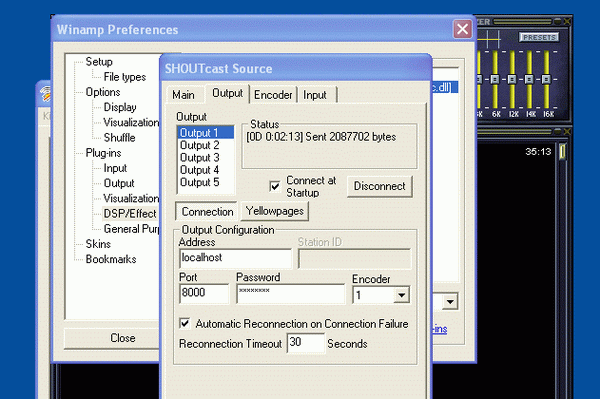
Task: Click the Disconnect button
Action: (x=380, y=186)
